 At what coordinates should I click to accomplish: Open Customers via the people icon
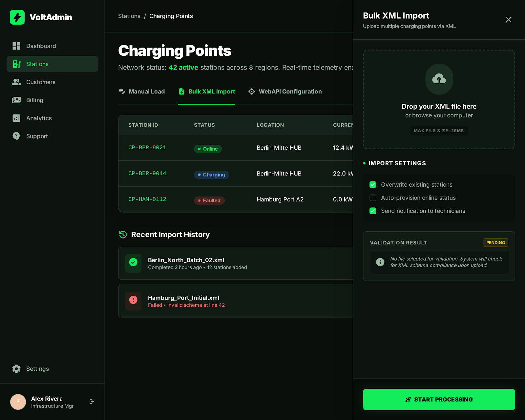pos(16,82)
